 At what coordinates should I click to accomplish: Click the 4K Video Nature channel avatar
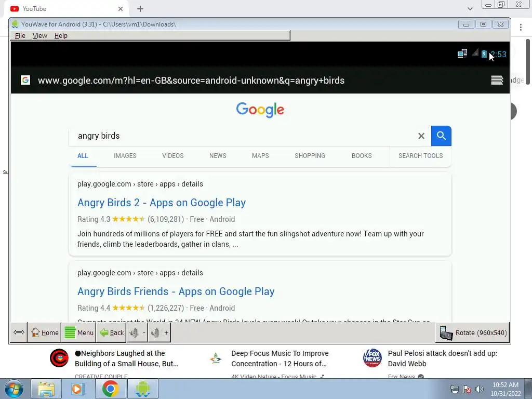(216, 358)
